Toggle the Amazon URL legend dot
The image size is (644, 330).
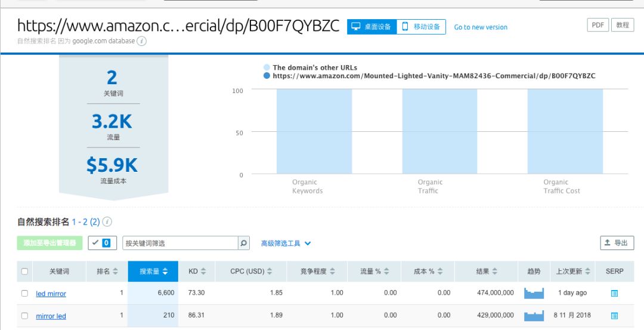point(267,76)
